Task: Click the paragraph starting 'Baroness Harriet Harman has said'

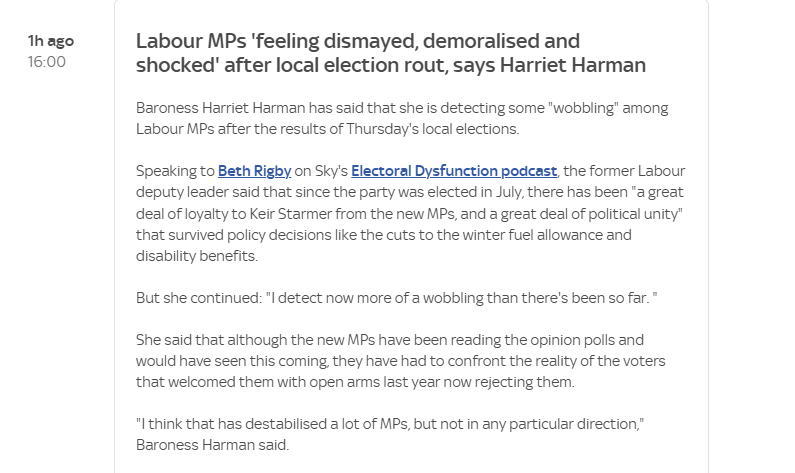Action: coord(402,118)
